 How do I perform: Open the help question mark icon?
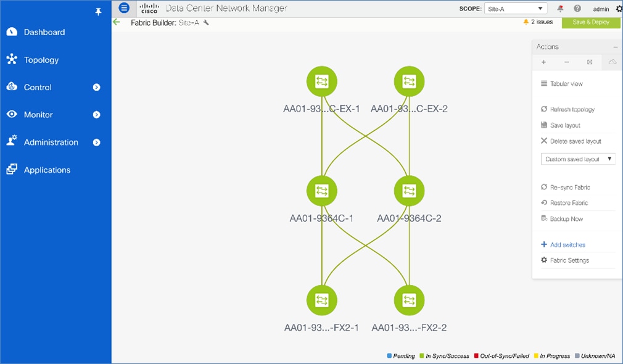point(577,9)
